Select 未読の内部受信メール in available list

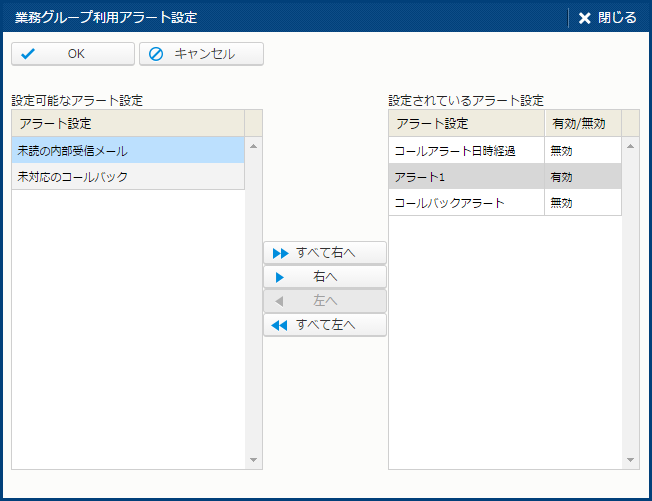(128, 151)
